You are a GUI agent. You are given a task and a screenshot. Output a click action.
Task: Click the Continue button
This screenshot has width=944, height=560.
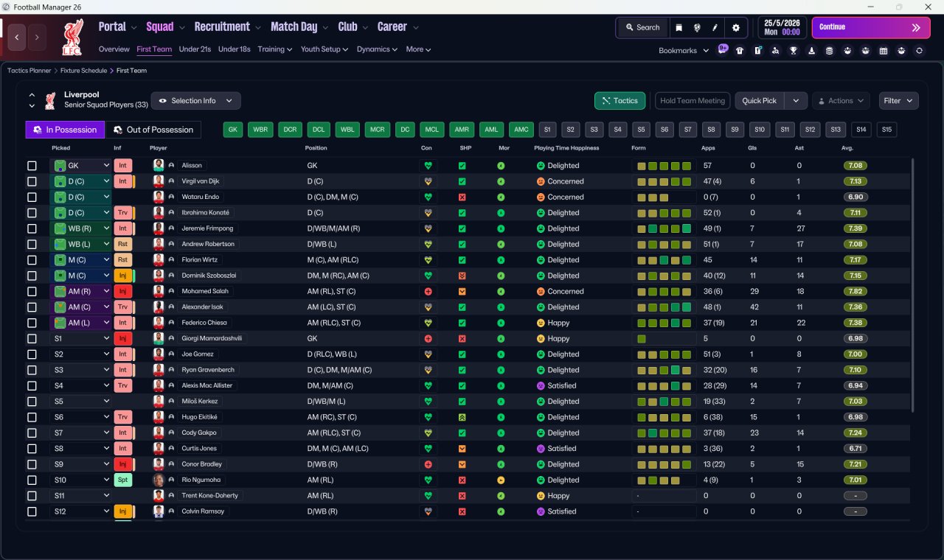[870, 27]
